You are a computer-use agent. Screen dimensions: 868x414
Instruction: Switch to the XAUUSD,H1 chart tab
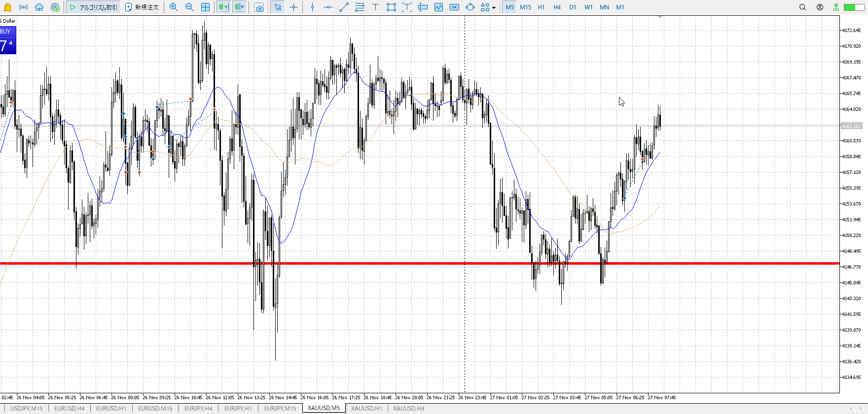(x=366, y=408)
